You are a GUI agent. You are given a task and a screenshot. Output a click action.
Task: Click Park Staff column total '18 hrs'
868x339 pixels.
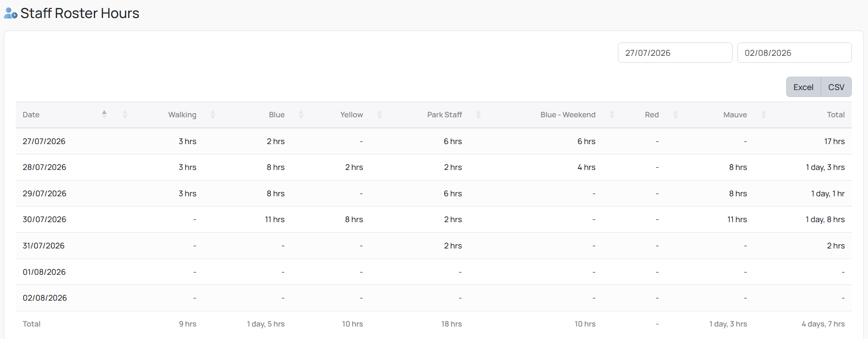tap(451, 324)
